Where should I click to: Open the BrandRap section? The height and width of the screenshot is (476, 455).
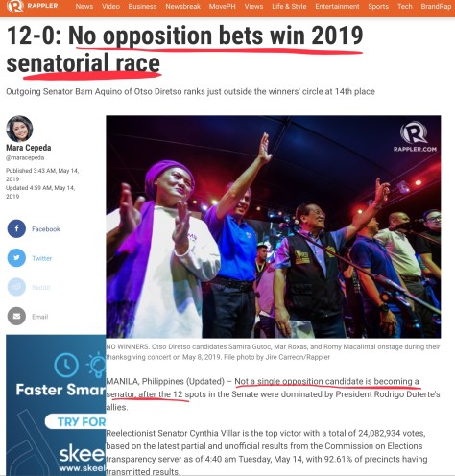point(436,6)
